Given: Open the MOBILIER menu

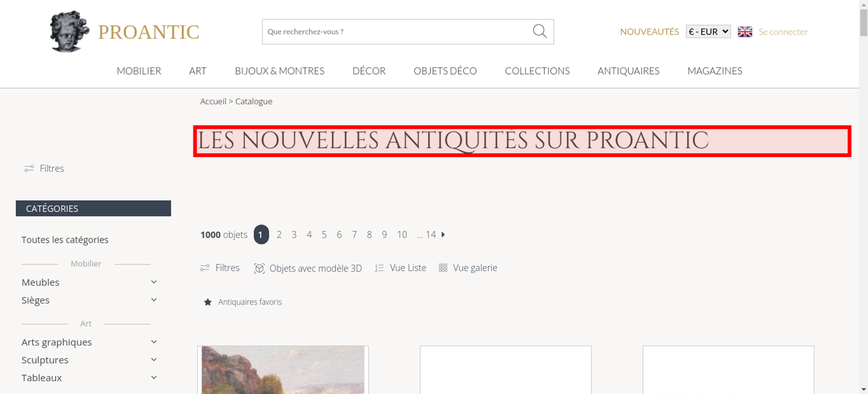Looking at the screenshot, I should (x=139, y=71).
